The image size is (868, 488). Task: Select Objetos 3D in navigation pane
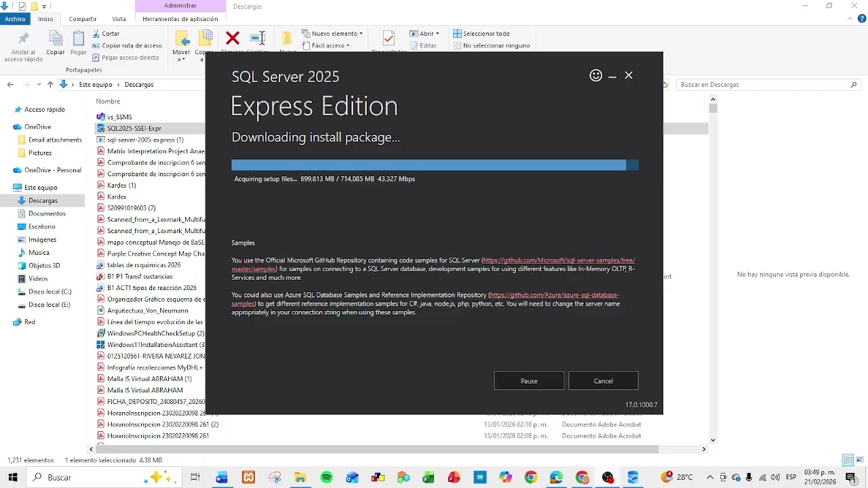click(x=44, y=266)
